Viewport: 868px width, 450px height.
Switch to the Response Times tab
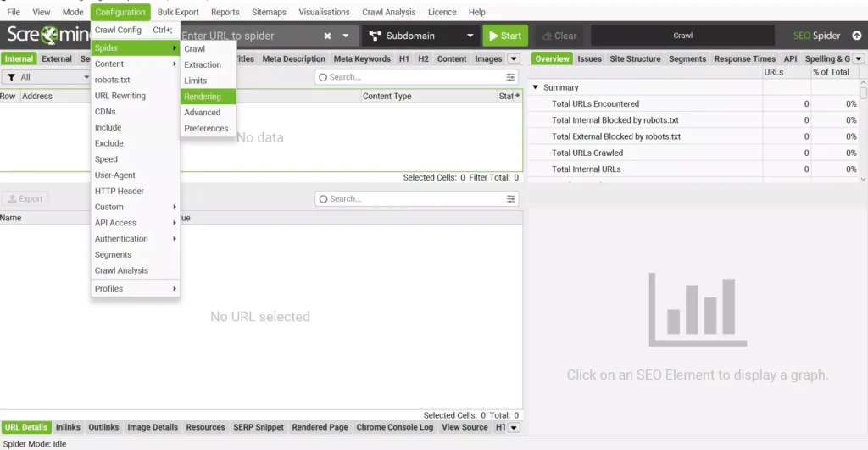pyautogui.click(x=744, y=58)
